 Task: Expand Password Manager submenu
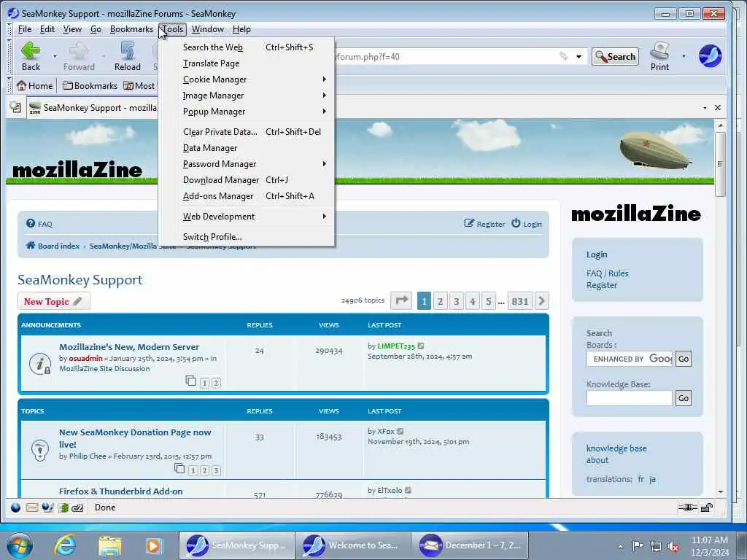pos(247,164)
